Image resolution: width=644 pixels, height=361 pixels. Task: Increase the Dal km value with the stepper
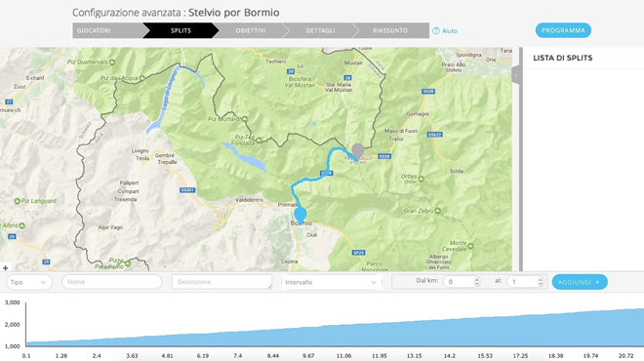click(x=476, y=280)
